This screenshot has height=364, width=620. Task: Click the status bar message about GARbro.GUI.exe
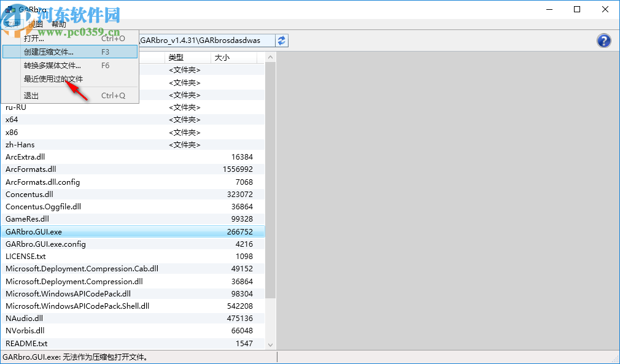click(77, 357)
